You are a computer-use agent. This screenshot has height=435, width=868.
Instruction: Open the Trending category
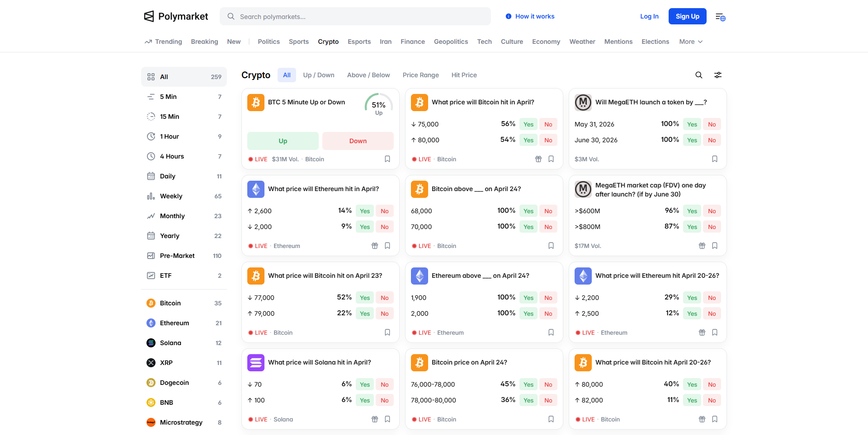[x=163, y=42]
